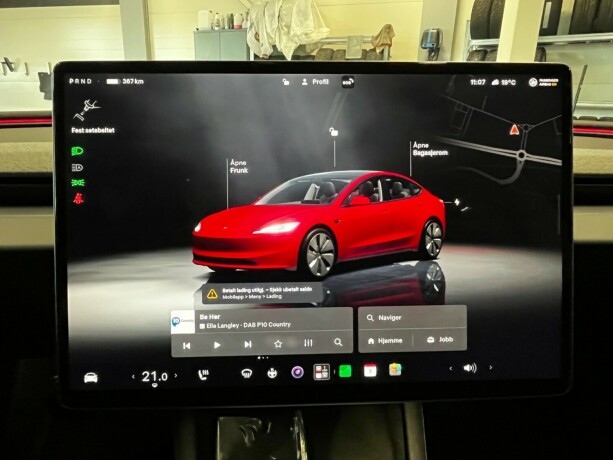
Task: Toggle the car lock icon above roof
Action: tap(333, 132)
